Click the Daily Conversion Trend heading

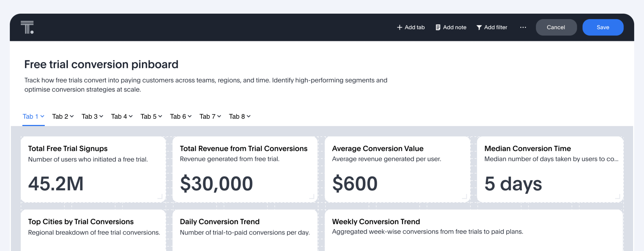pyautogui.click(x=220, y=222)
